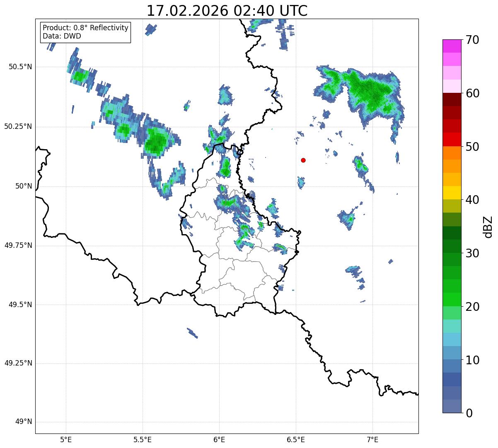Click the orange colorbar segment below 50

tap(452, 153)
